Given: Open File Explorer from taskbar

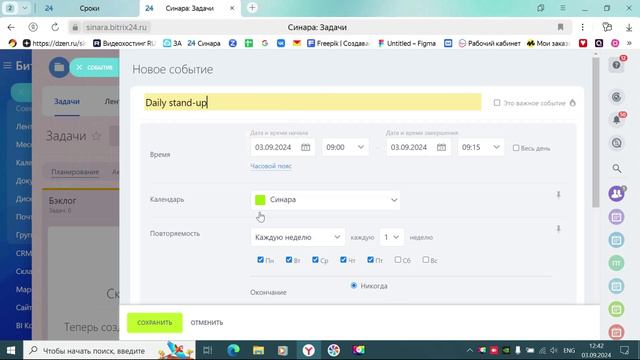Looking at the screenshot, I should [x=258, y=350].
